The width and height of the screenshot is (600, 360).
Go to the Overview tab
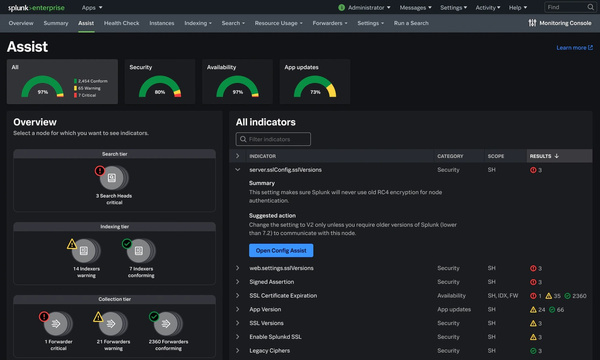point(21,23)
